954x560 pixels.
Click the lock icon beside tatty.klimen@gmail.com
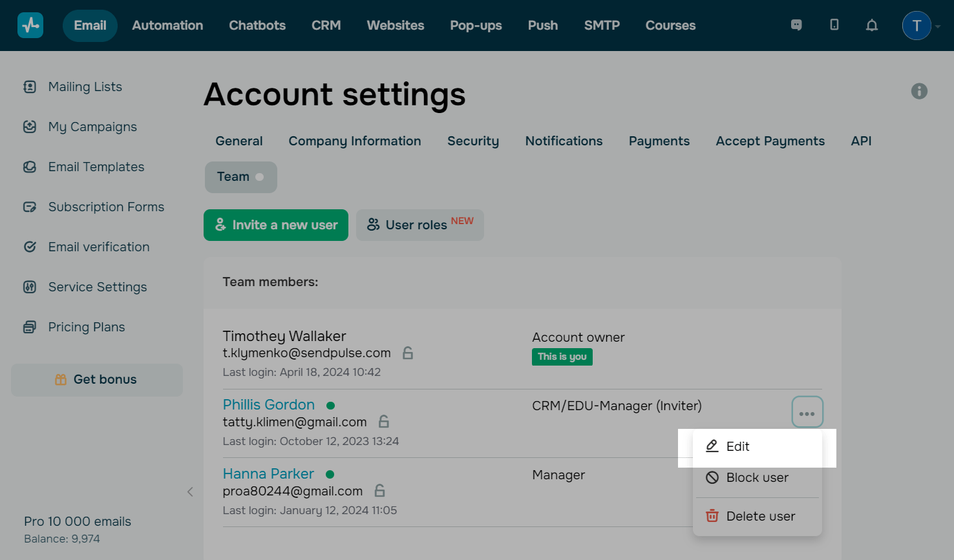click(384, 422)
